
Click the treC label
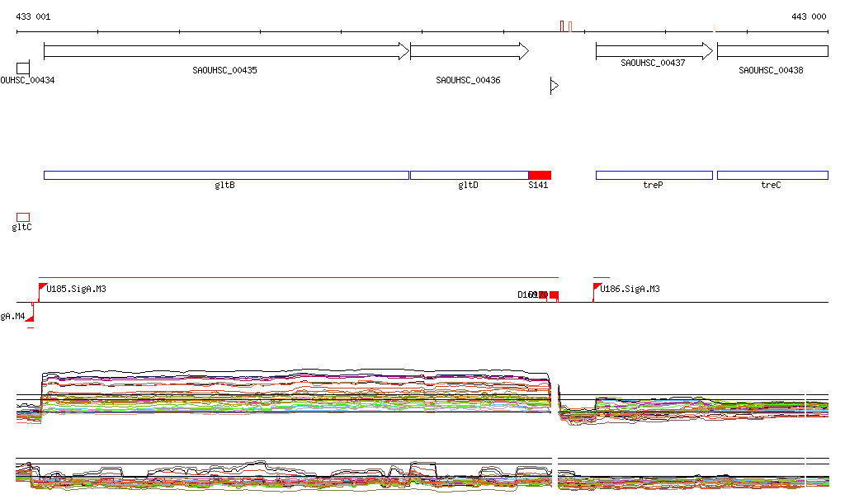pos(771,186)
